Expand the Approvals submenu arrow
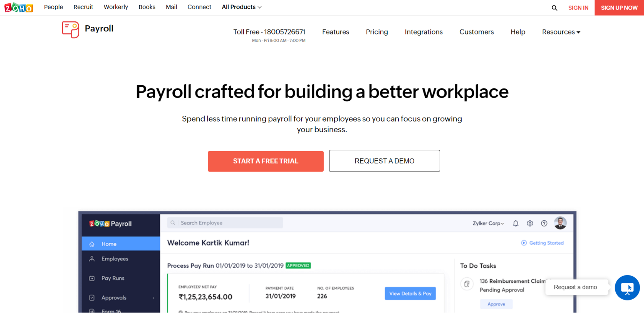The height and width of the screenshot is (313, 644). (x=153, y=298)
